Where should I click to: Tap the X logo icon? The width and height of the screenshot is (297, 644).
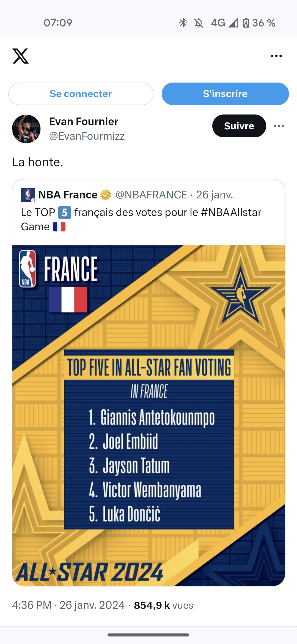pos(21,56)
